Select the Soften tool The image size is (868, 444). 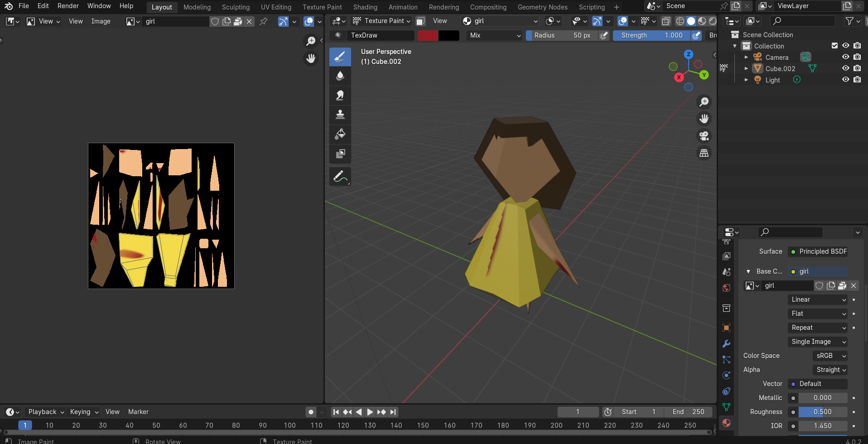click(x=340, y=76)
